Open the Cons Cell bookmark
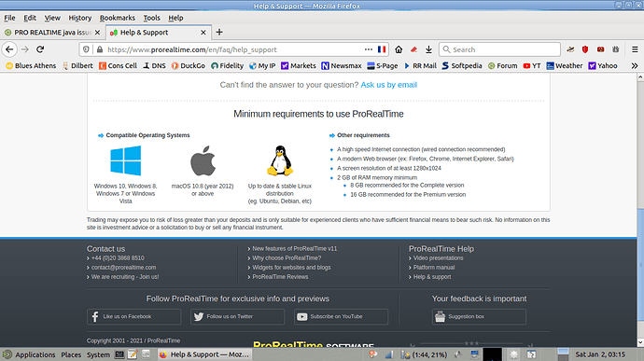The height and width of the screenshot is (361, 644). [x=118, y=65]
